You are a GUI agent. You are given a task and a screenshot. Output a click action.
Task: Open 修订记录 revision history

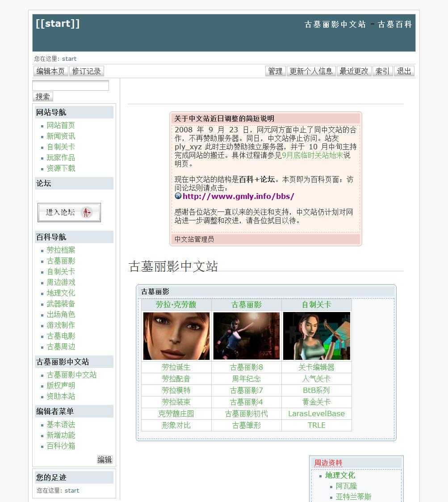point(86,71)
